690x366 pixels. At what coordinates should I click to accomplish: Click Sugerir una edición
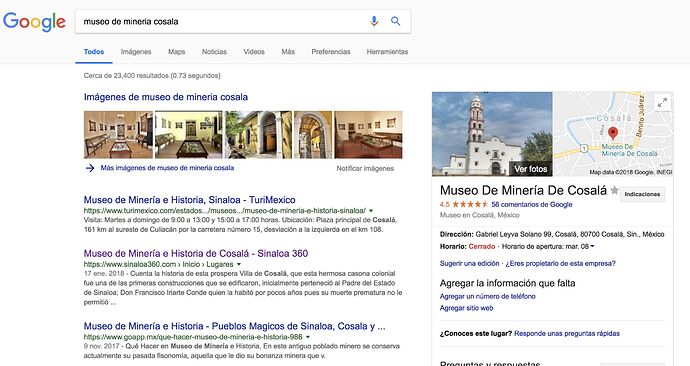tap(470, 264)
